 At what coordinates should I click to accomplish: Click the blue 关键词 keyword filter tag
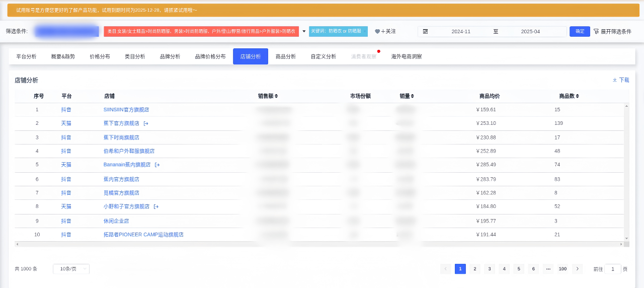(x=338, y=31)
